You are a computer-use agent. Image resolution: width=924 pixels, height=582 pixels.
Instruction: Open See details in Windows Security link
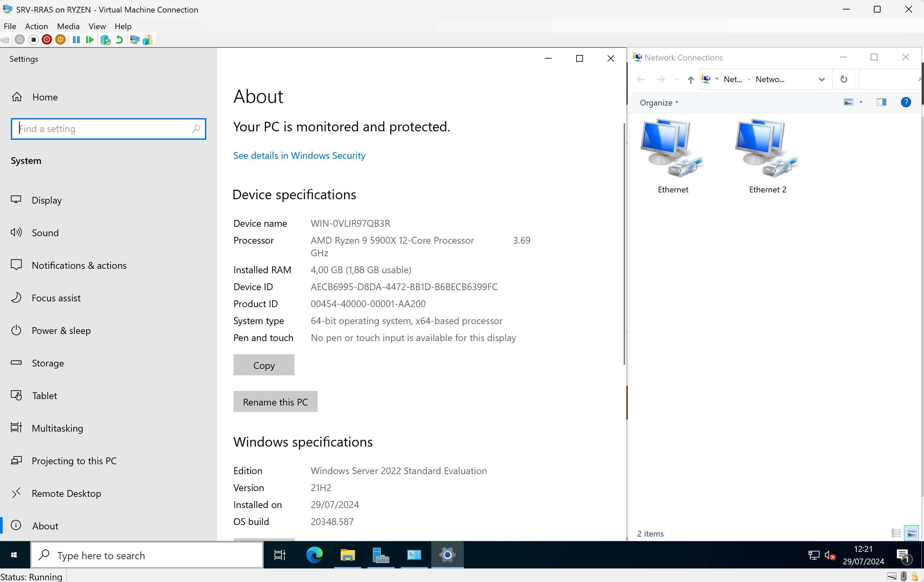coord(299,155)
